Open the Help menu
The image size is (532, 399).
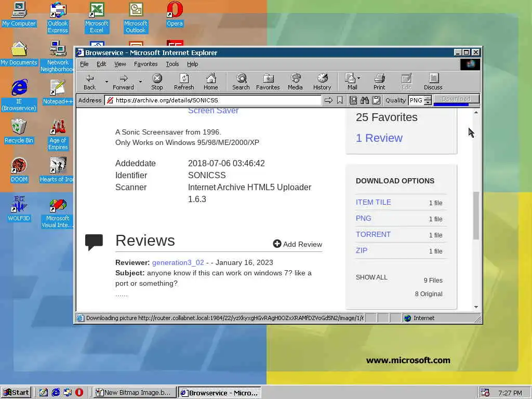tap(192, 64)
